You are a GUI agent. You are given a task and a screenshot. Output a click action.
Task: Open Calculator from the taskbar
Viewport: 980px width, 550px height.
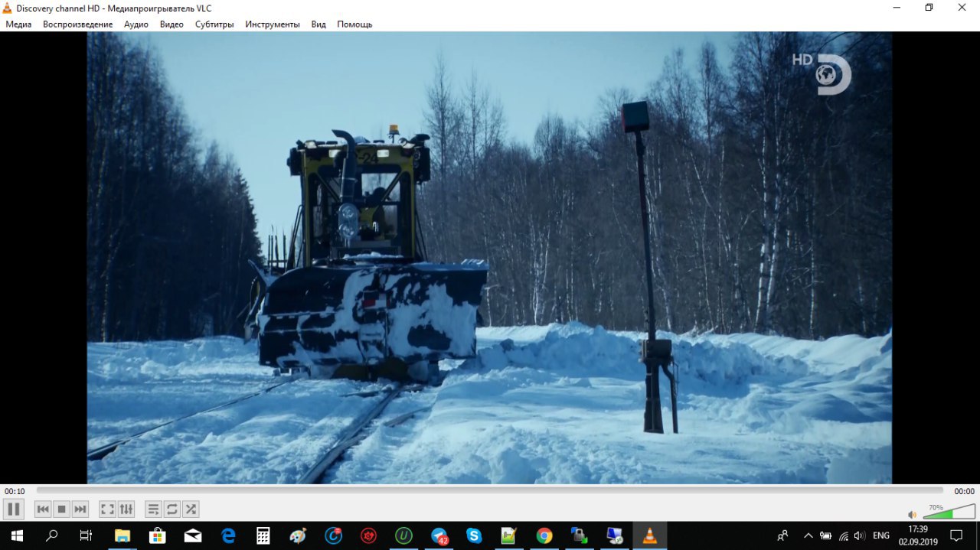pyautogui.click(x=263, y=535)
